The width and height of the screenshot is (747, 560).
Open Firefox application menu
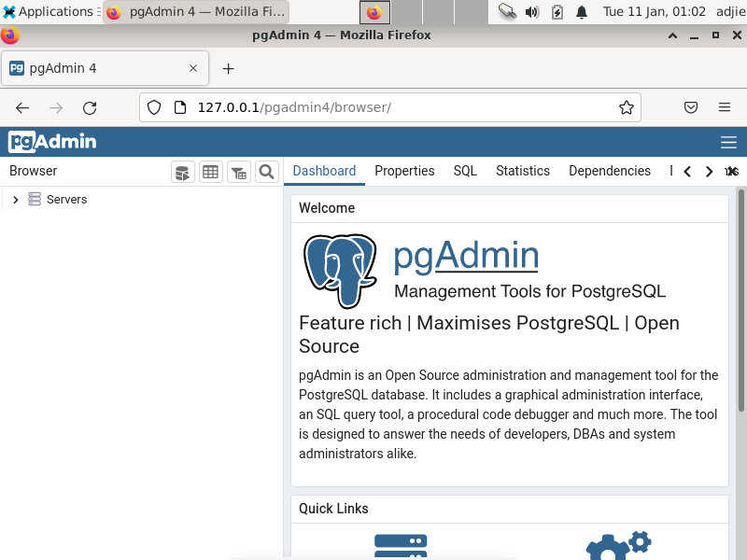[x=725, y=107]
